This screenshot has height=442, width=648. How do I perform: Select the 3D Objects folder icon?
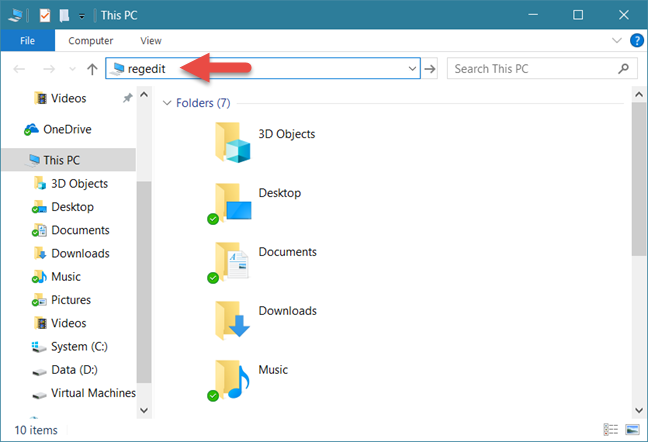[232, 143]
